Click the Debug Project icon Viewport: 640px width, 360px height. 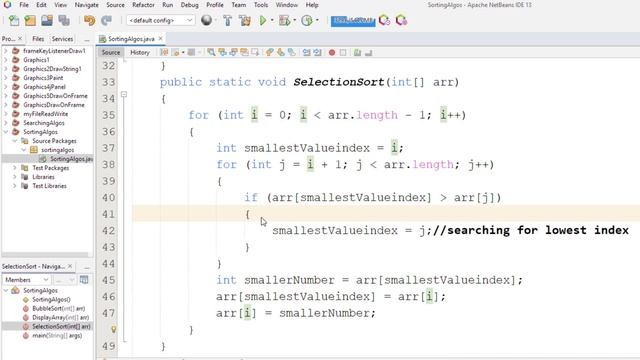pos(284,20)
